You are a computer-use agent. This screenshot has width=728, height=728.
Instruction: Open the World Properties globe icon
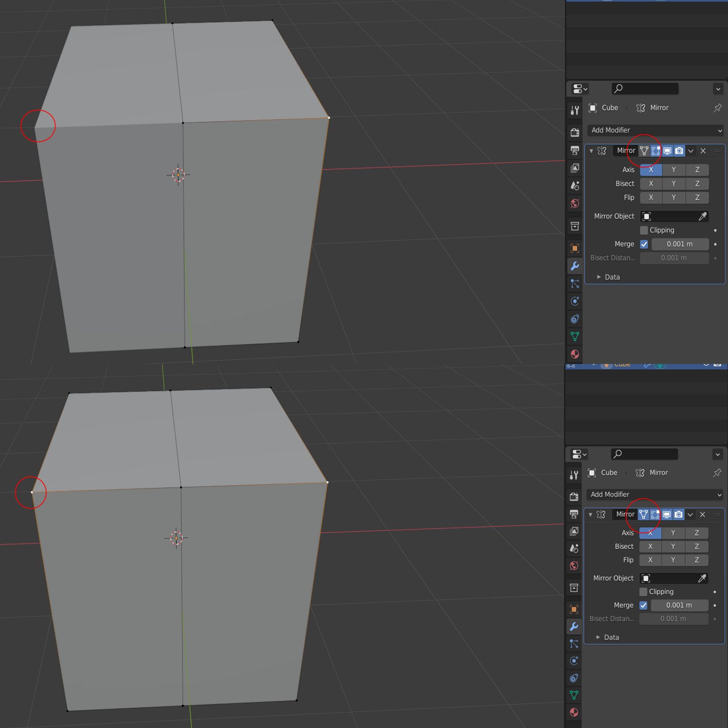pos(574,204)
